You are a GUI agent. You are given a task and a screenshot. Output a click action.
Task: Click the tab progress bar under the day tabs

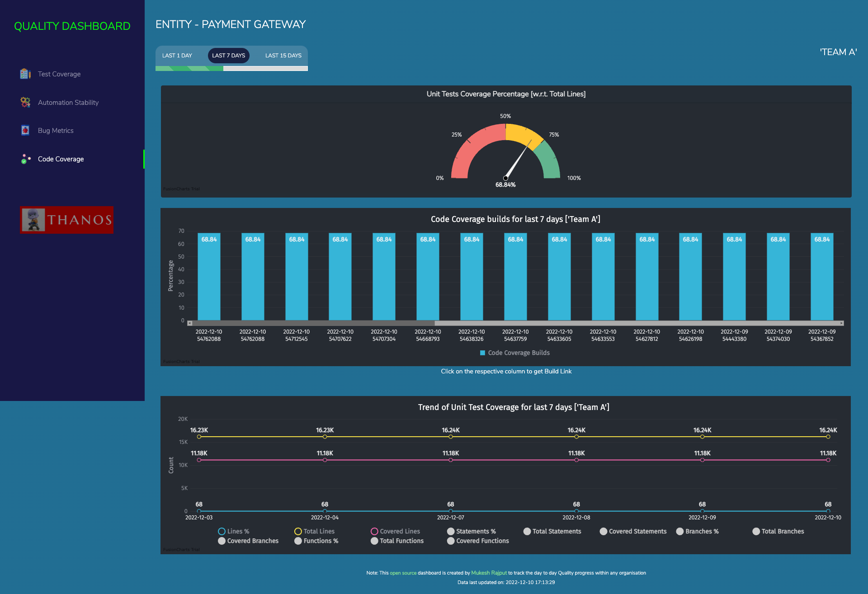coord(231,69)
